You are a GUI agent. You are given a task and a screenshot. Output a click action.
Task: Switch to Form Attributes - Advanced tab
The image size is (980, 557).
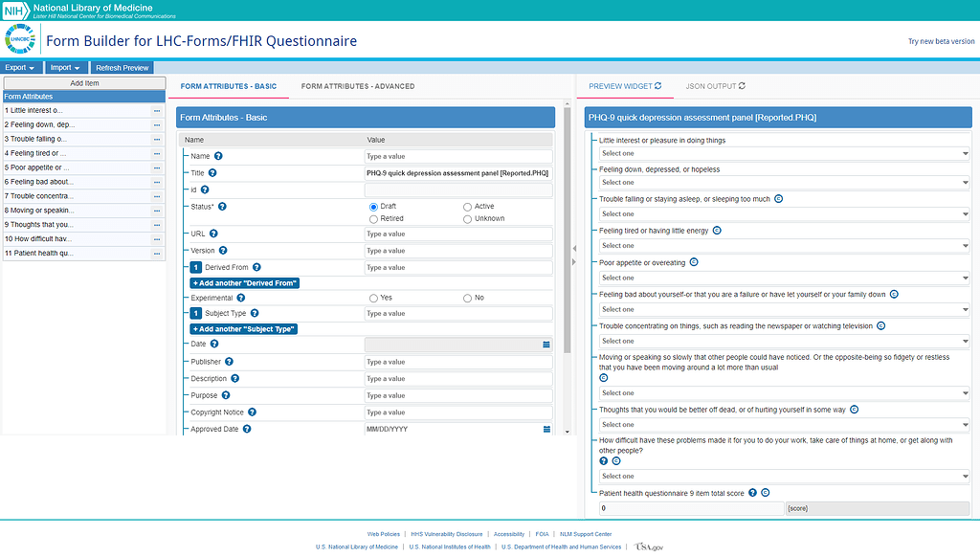click(357, 85)
